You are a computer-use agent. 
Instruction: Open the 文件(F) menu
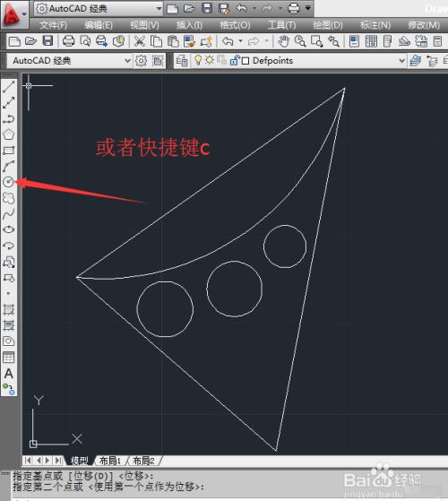tap(54, 25)
